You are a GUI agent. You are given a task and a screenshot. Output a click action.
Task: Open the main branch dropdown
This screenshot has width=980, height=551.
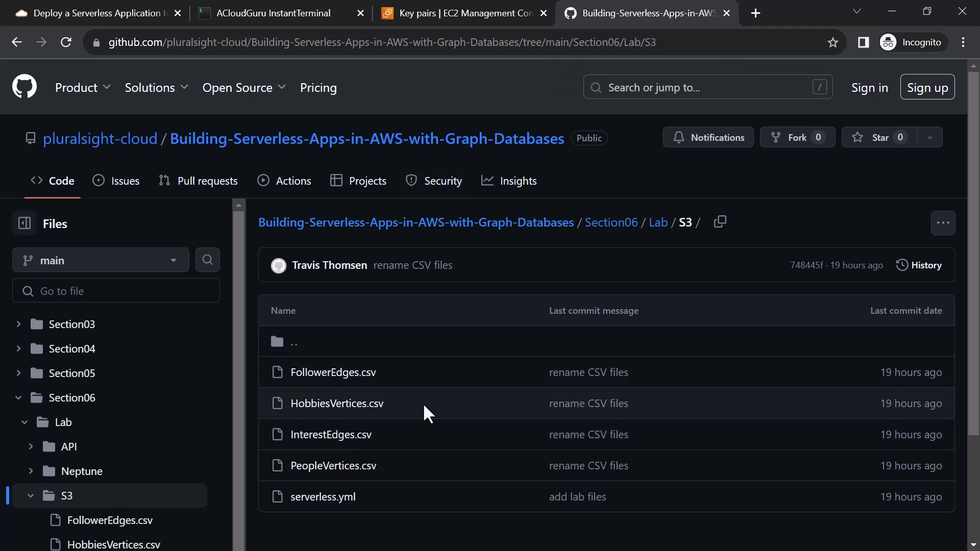tap(101, 260)
